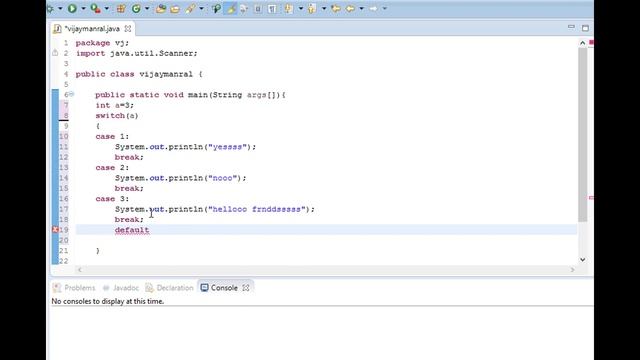Click the horizontal scroll left arrow
The image size is (640, 360).
tap(80, 269)
